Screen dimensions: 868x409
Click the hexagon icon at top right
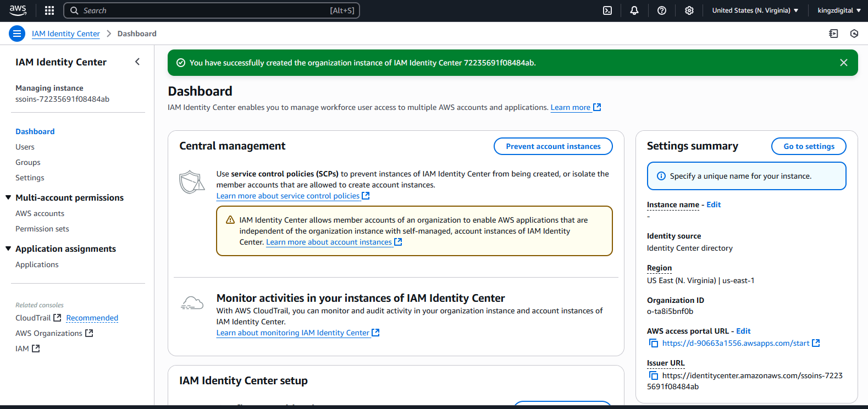[x=854, y=34]
